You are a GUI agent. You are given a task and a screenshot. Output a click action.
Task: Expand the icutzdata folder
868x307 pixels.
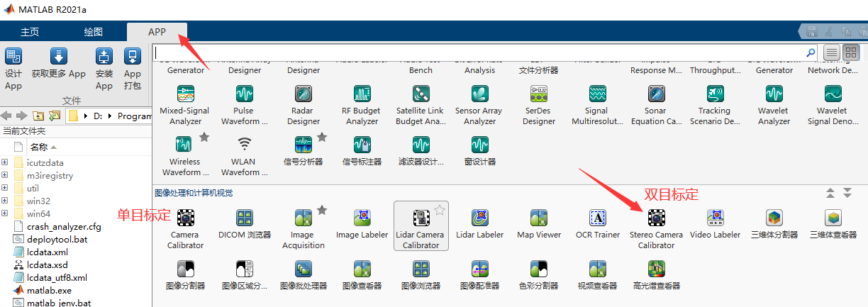click(x=5, y=162)
